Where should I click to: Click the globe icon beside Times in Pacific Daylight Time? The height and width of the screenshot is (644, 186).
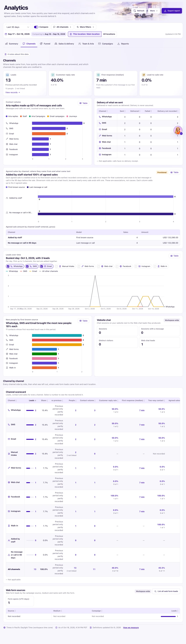pyautogui.click(x=5, y=627)
